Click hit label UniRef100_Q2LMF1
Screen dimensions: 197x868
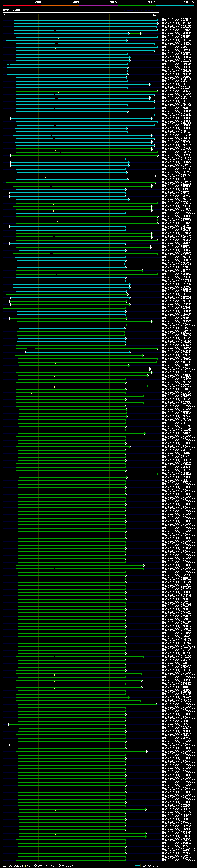[x=177, y=37]
